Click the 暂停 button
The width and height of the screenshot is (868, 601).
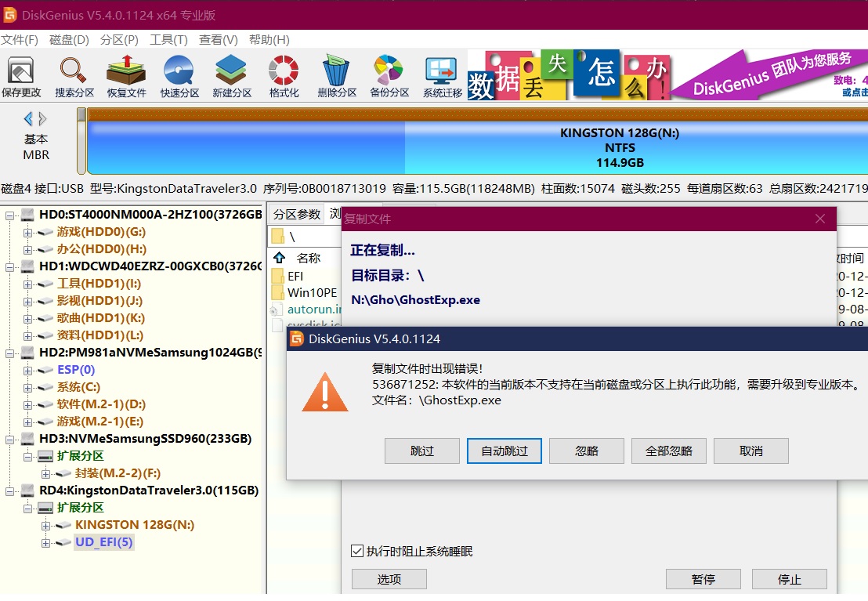[703, 579]
